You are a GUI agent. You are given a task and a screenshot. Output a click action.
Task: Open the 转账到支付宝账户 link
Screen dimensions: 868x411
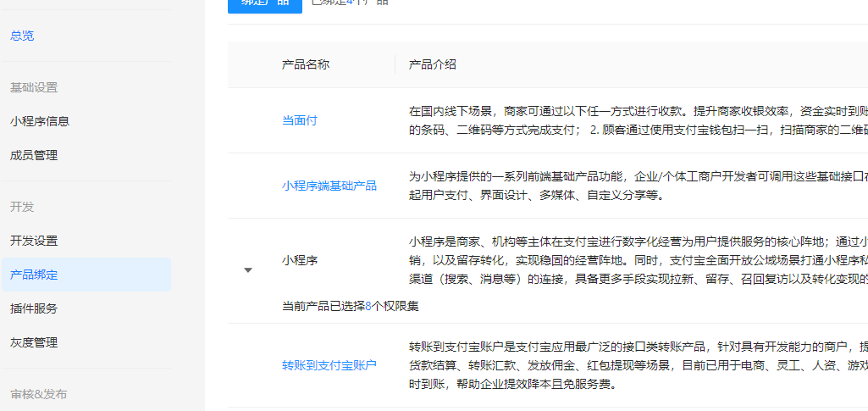(x=329, y=365)
